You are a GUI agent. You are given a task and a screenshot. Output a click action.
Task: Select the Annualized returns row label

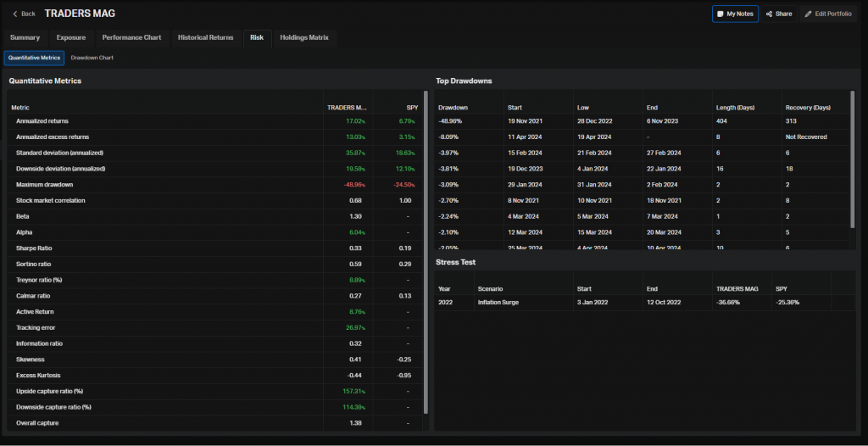click(42, 120)
